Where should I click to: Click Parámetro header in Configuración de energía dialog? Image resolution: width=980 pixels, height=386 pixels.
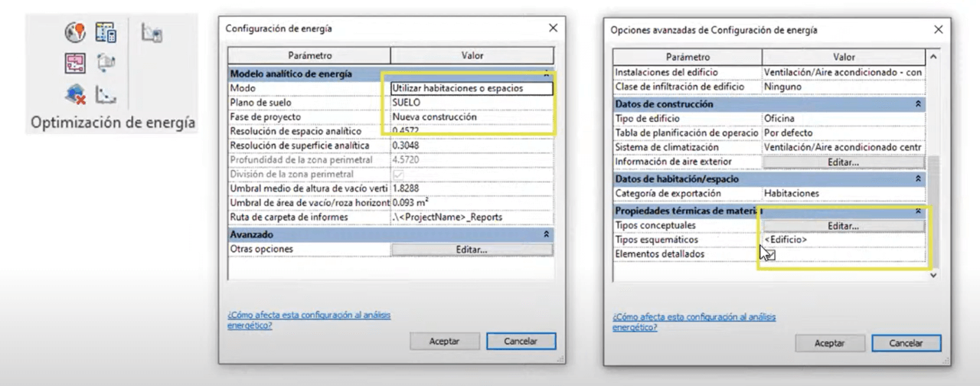pos(309,56)
